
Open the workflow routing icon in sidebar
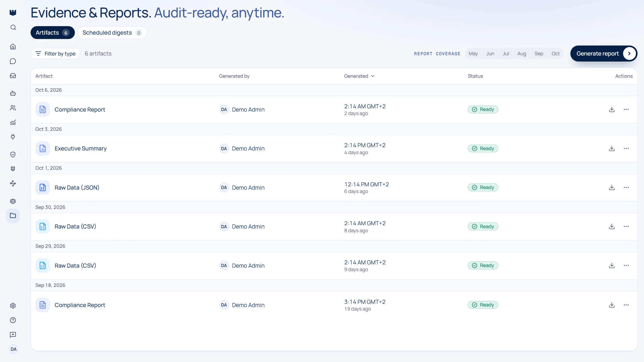13,183
